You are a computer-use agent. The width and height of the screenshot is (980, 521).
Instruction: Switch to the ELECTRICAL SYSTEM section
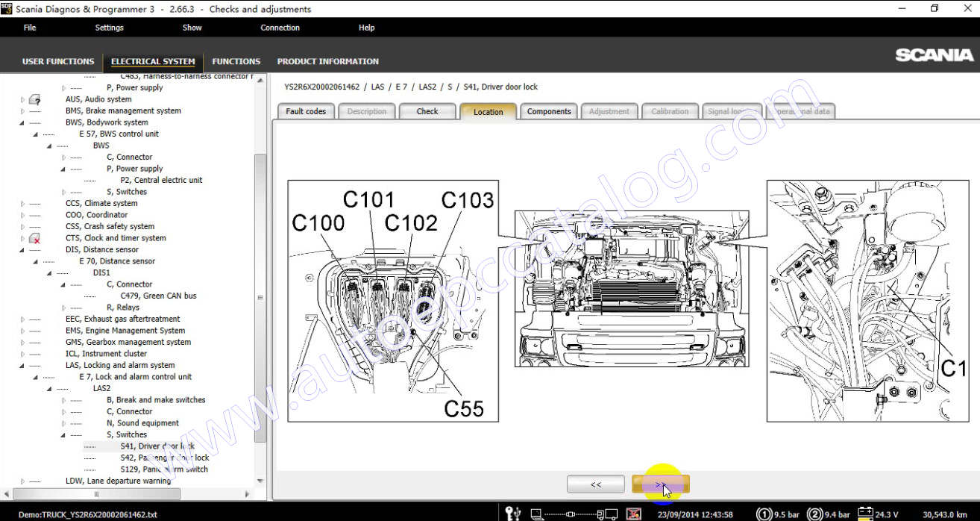pos(153,61)
